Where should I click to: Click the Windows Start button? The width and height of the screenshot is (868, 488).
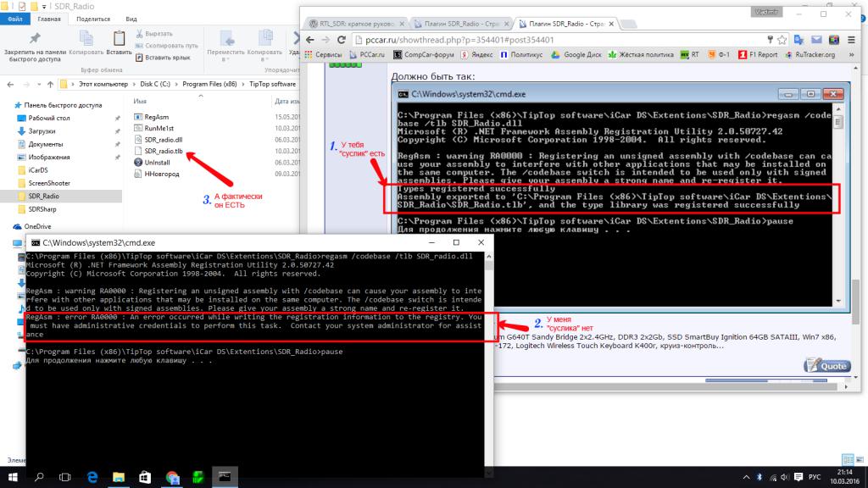pos(13,477)
